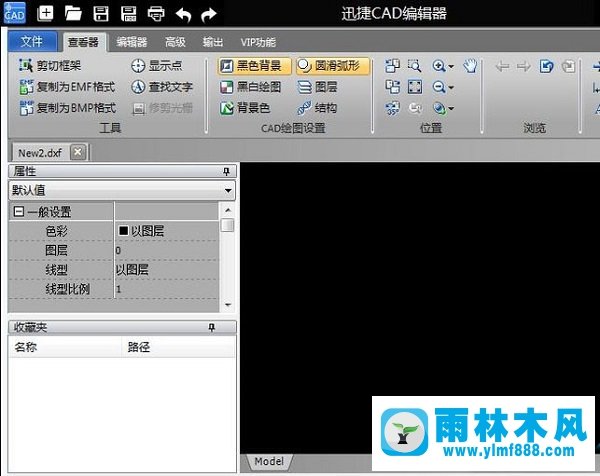Click the fit to window icon
Screen dimensions: 600x476
[415, 87]
